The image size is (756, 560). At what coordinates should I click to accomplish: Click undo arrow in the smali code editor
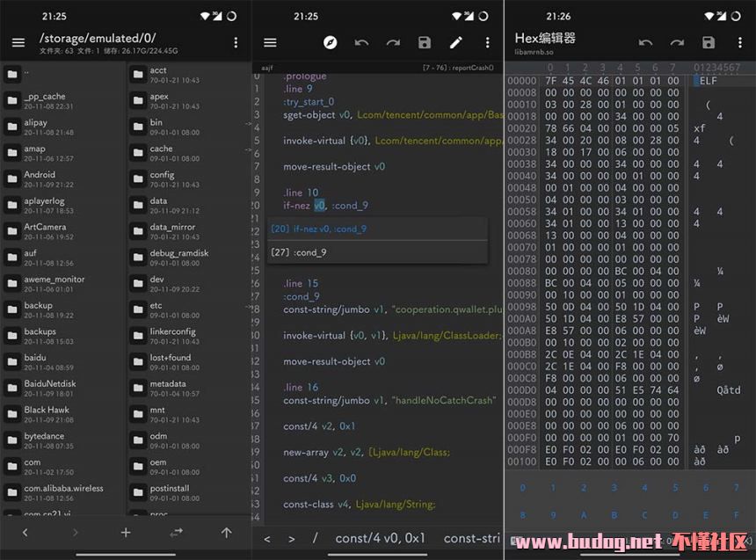tap(361, 42)
